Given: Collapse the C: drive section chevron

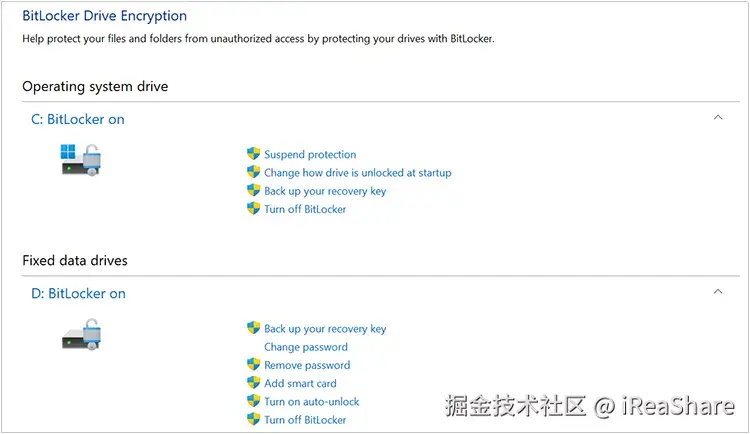Looking at the screenshot, I should [x=717, y=118].
